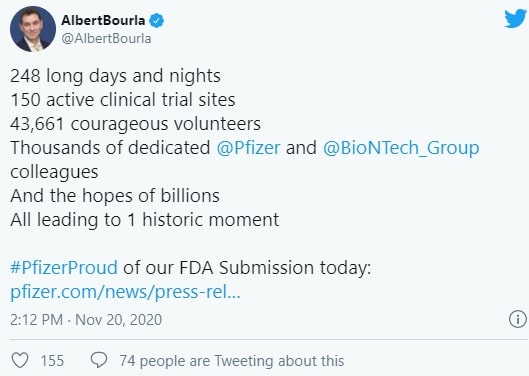Viewport: 529px width, 376px height.
Task: Click the blue verified badge
Action: [157, 21]
